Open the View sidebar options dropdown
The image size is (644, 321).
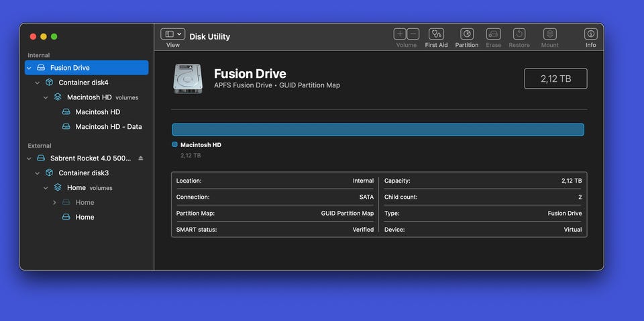[x=172, y=34]
